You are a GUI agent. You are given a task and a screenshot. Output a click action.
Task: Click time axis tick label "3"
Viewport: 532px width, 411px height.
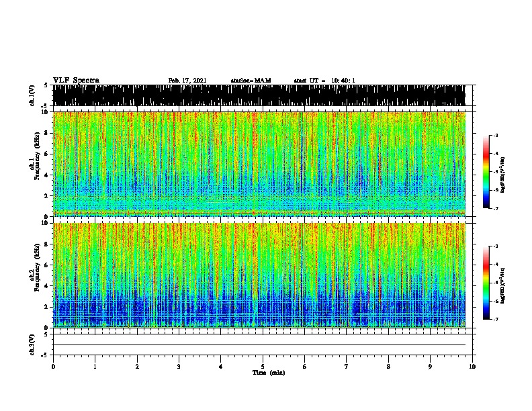click(x=179, y=367)
